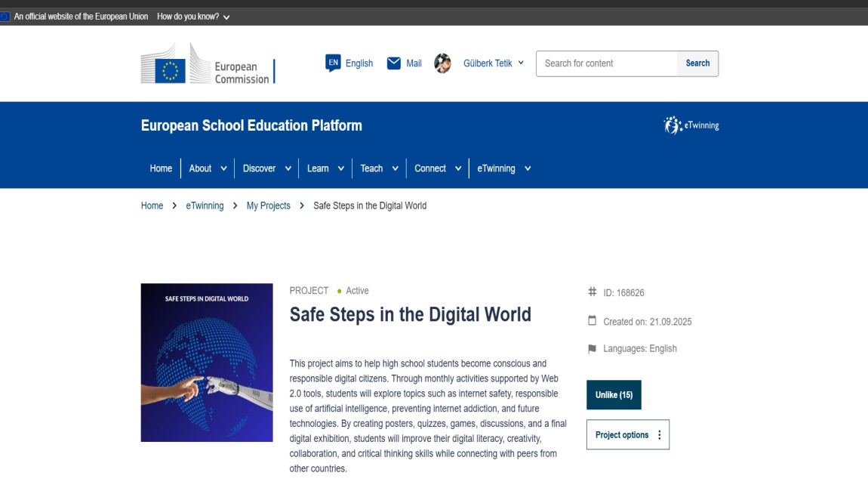This screenshot has height=488, width=868.
Task: Open the Mail envelope icon
Action: click(393, 63)
